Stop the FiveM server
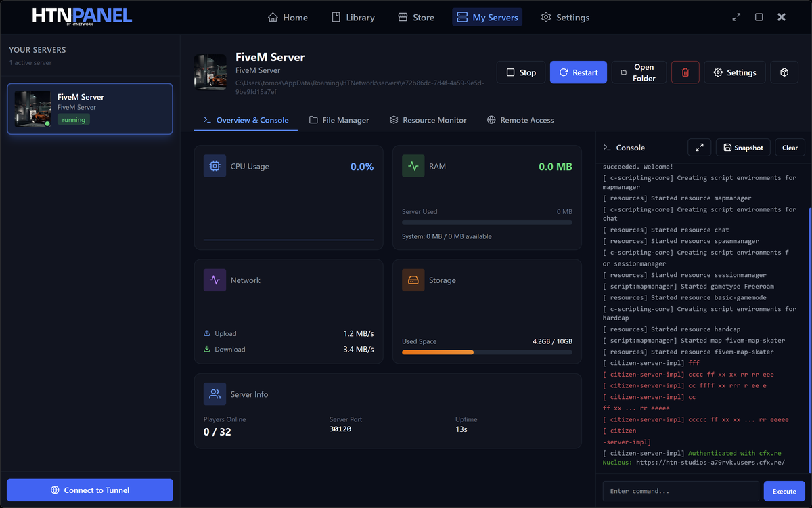The width and height of the screenshot is (812, 508). click(520, 72)
